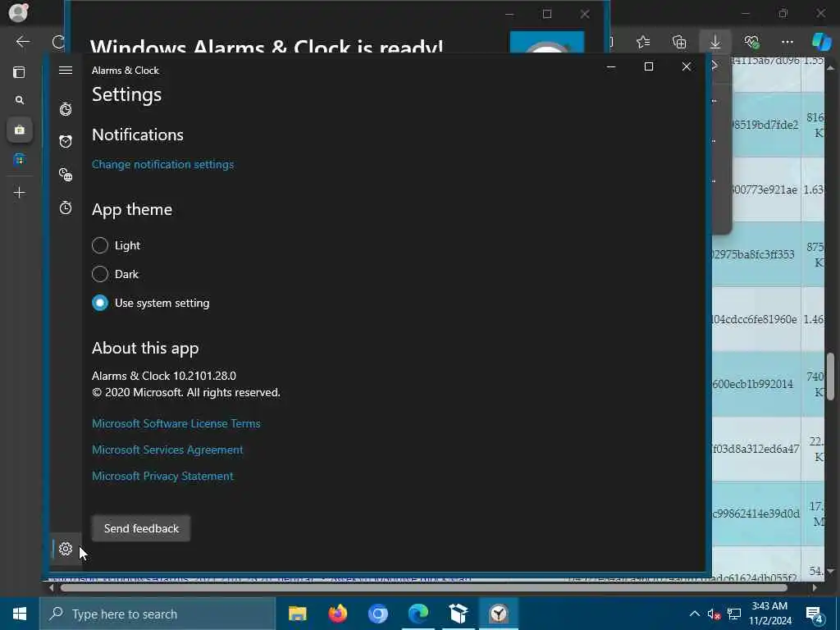Click the Edge page vertical scrollbar thumb
This screenshot has width=840, height=630.
[x=830, y=376]
